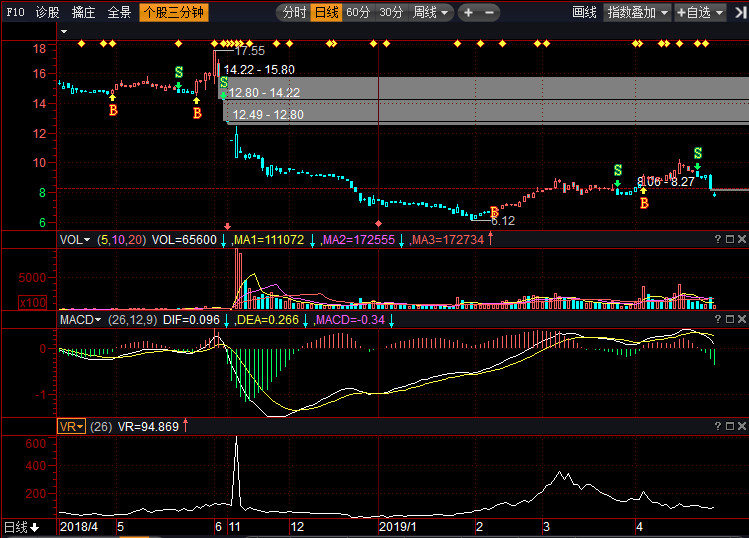Open the 周线 period dropdown

click(x=431, y=13)
